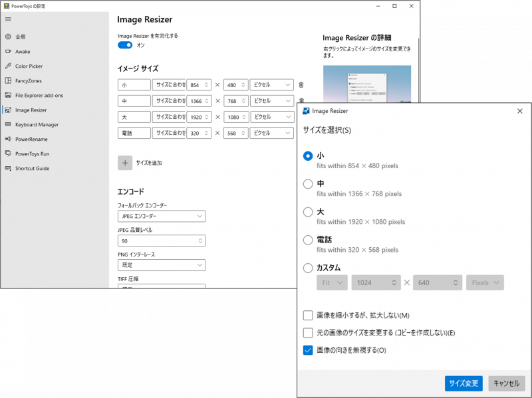The width and height of the screenshot is (532, 398).
Task: Check 元の画像のサイズを変更する option
Action: coord(308,333)
